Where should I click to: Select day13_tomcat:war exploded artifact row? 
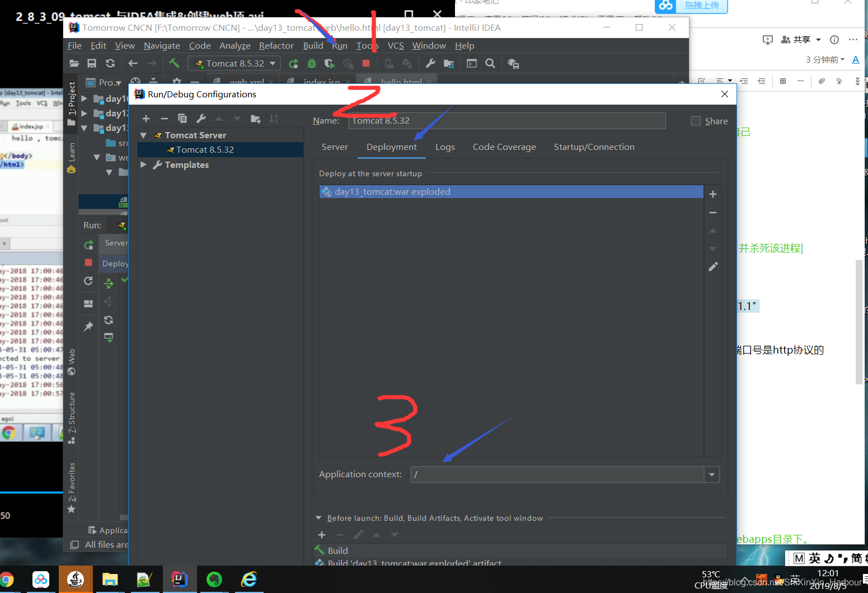point(512,192)
